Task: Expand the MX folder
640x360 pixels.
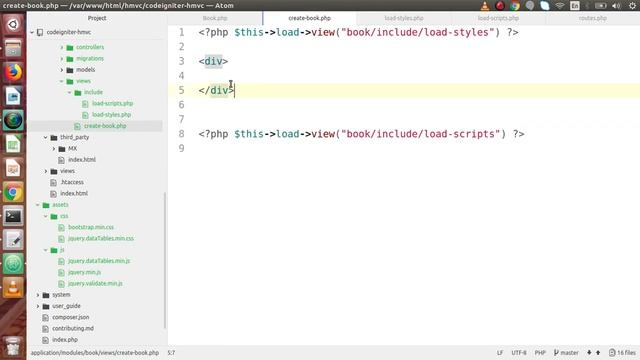Action: point(54,149)
